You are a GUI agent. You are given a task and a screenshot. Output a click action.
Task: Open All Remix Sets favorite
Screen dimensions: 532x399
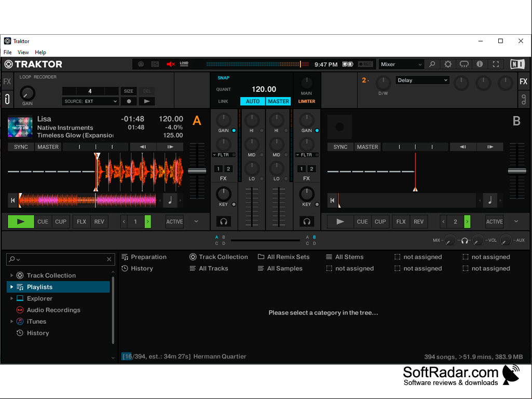283,257
